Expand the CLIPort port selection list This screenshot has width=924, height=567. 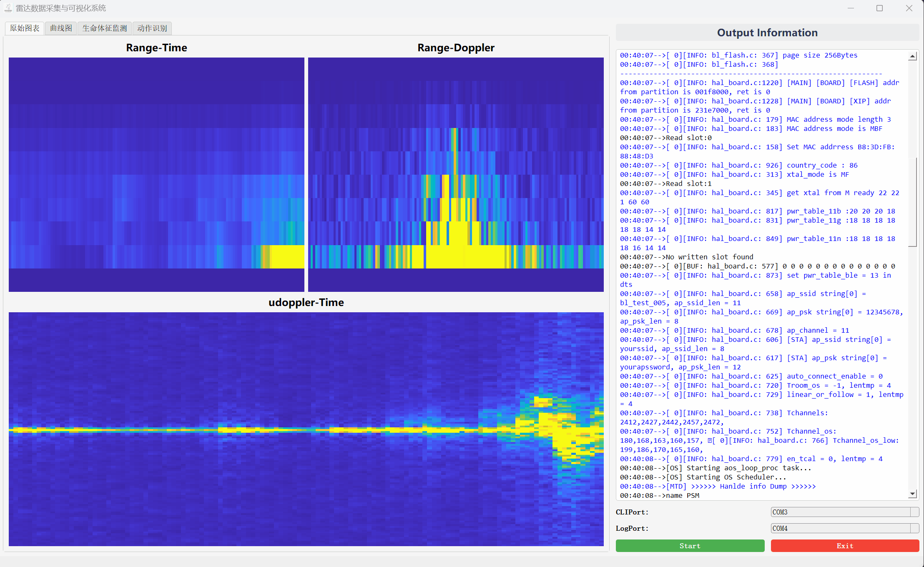[914, 512]
